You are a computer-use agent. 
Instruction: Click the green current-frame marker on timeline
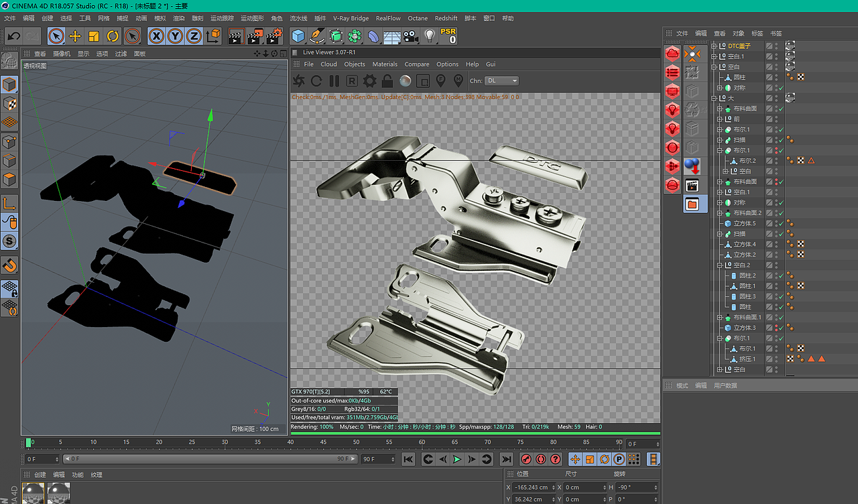[x=28, y=442]
